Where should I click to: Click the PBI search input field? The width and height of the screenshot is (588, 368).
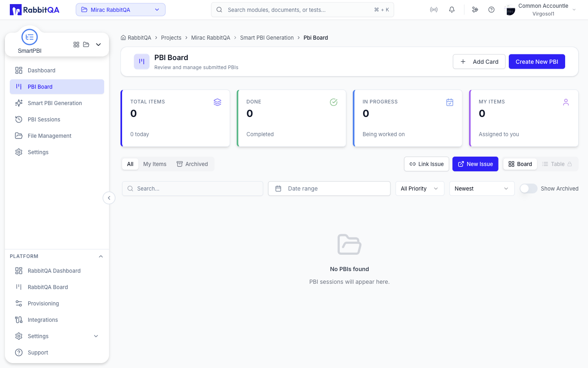coord(192,188)
